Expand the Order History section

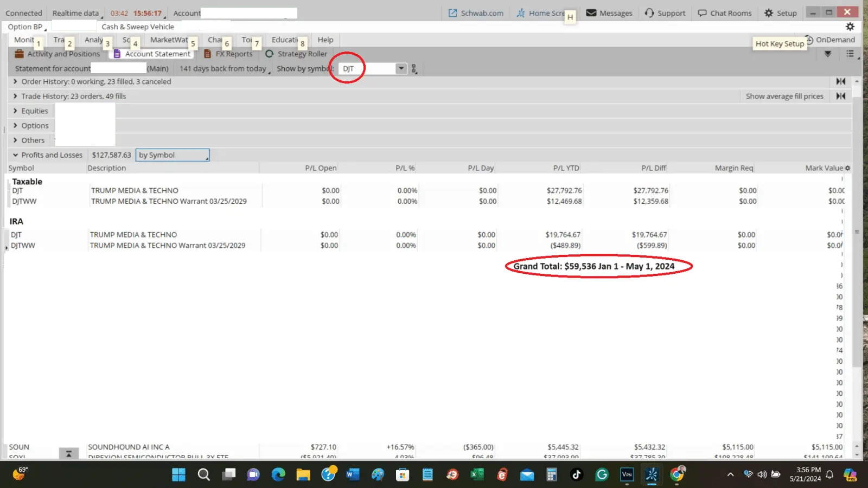[15, 81]
